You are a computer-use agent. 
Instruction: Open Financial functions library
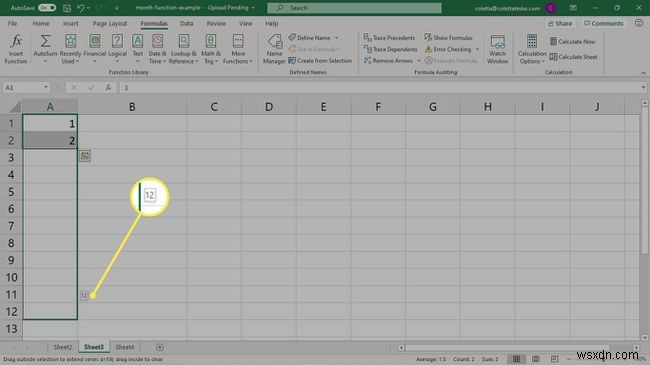point(95,49)
